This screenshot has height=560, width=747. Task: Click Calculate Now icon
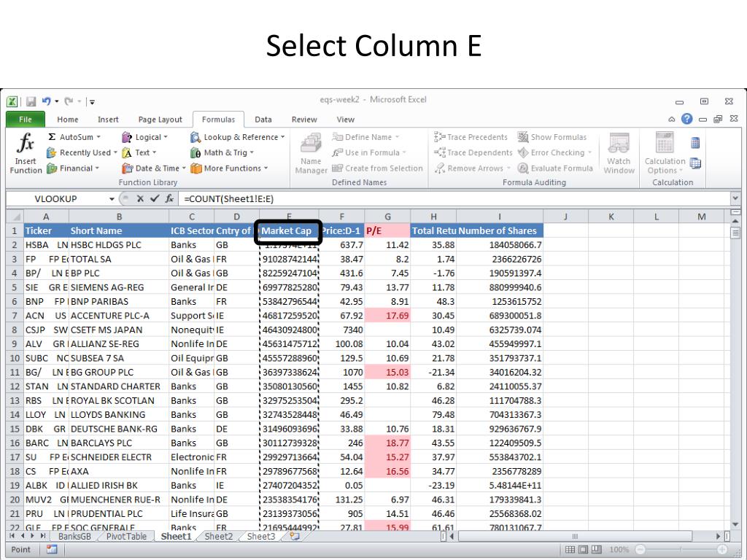click(x=695, y=143)
